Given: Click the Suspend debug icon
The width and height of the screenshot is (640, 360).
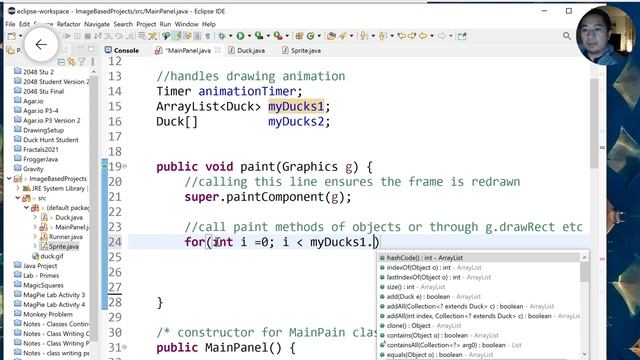Looking at the screenshot, I should pos(78,36).
